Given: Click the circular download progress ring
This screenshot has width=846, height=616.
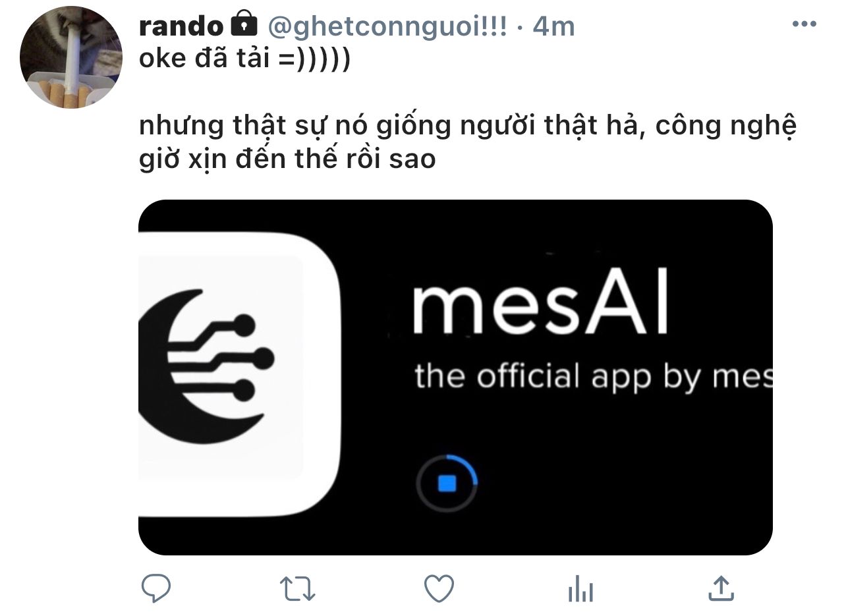Looking at the screenshot, I should tap(447, 484).
